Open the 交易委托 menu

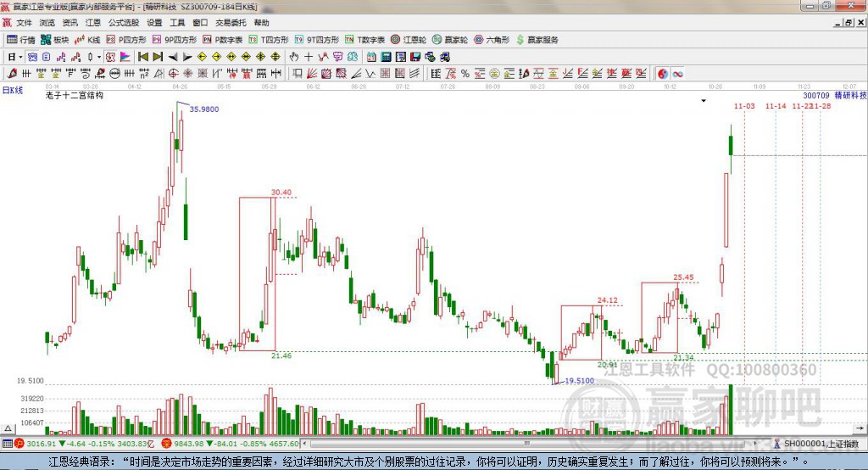click(231, 23)
